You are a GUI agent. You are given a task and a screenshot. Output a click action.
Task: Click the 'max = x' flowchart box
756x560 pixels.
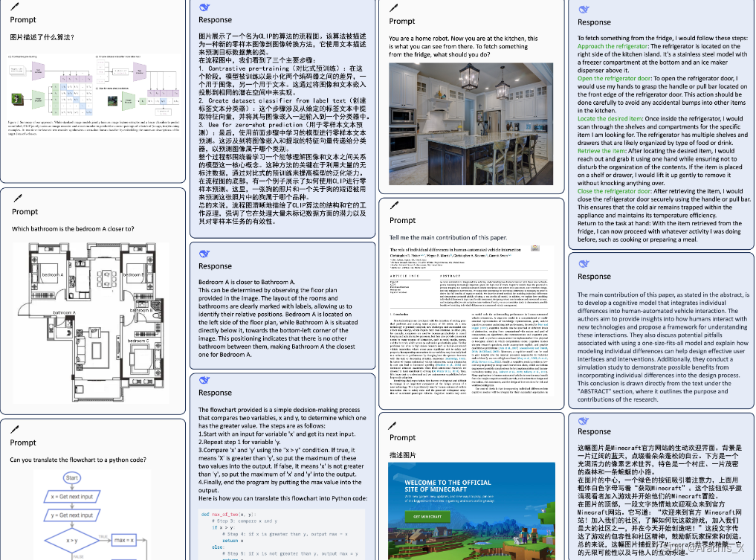coord(124,540)
